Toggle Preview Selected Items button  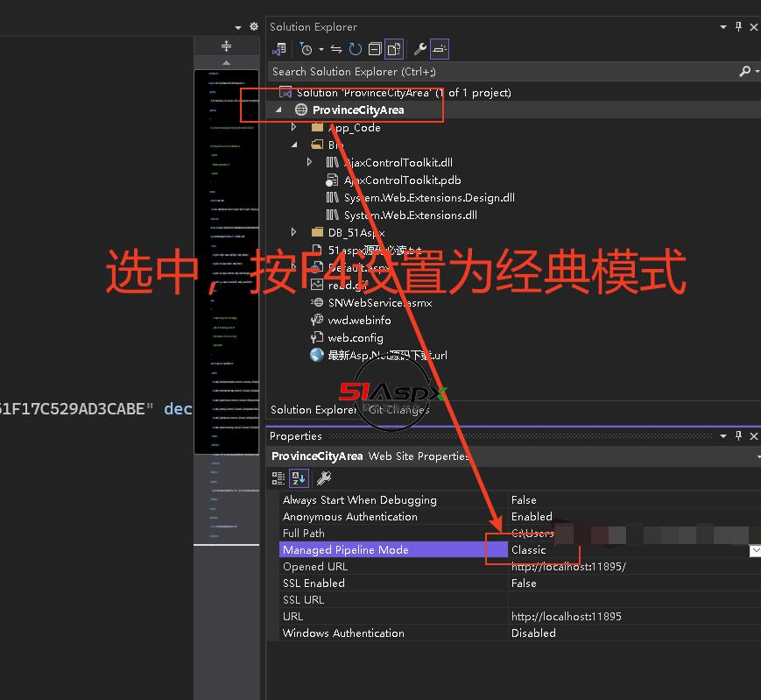(x=440, y=49)
